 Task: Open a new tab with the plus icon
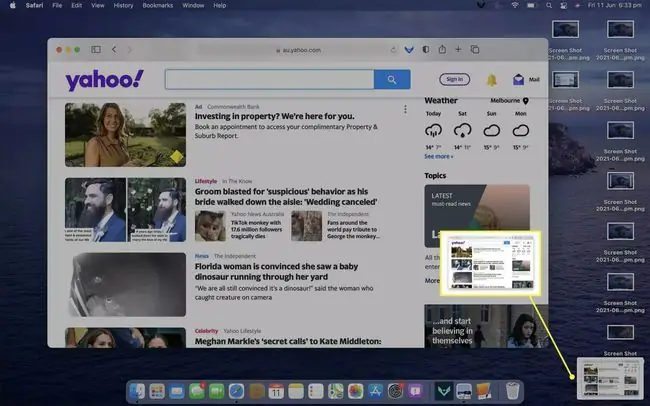[x=458, y=49]
